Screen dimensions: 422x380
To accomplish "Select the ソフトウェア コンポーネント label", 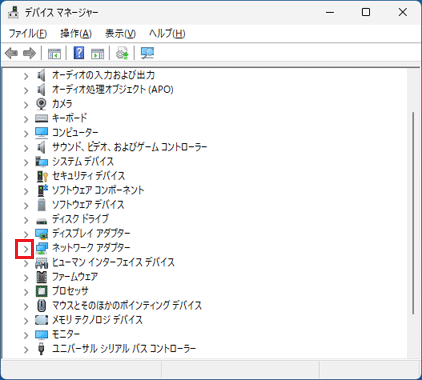I will [x=98, y=190].
